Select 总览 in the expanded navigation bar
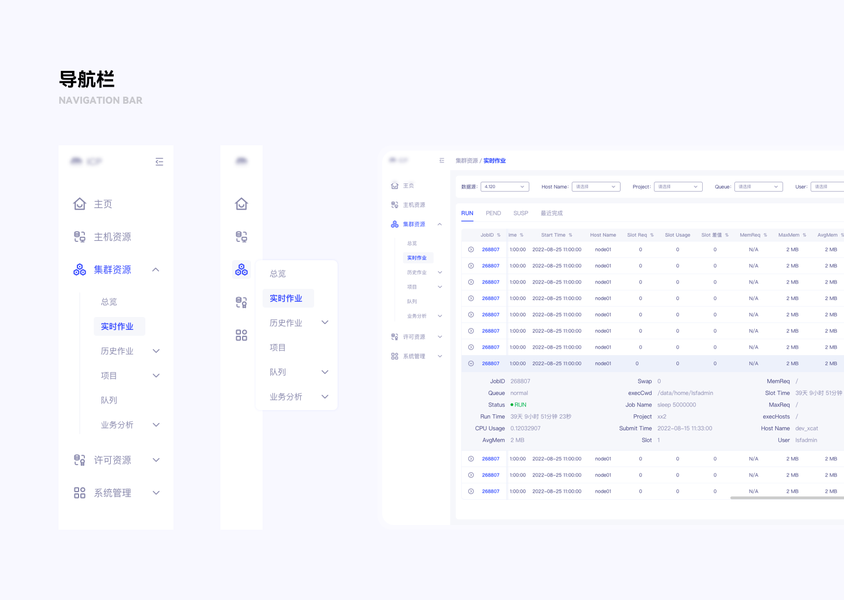 109,302
